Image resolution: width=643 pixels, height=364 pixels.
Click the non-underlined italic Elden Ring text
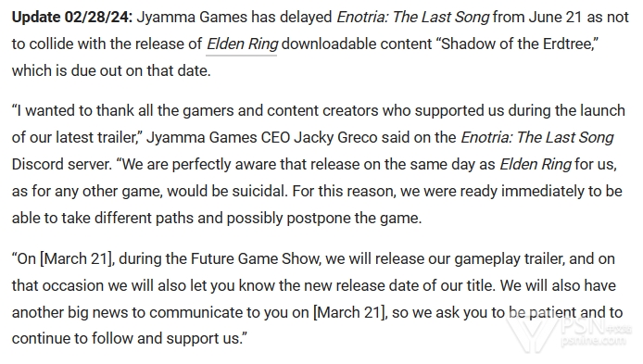pos(536,164)
